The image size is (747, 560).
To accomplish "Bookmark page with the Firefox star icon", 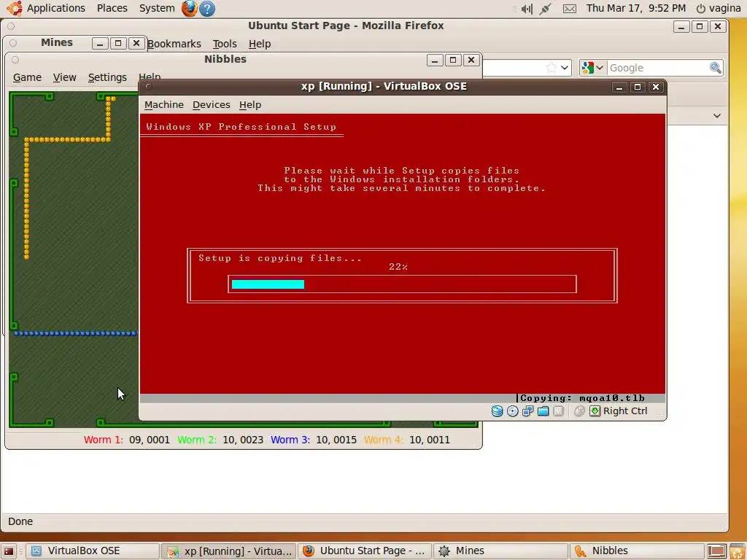I will (x=551, y=68).
